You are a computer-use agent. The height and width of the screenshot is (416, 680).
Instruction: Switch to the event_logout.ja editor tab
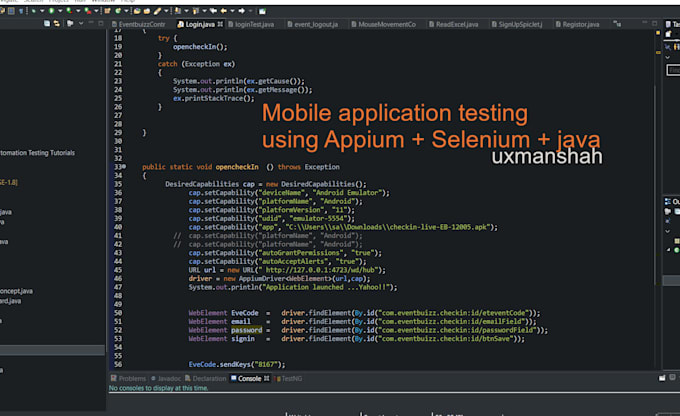point(313,24)
